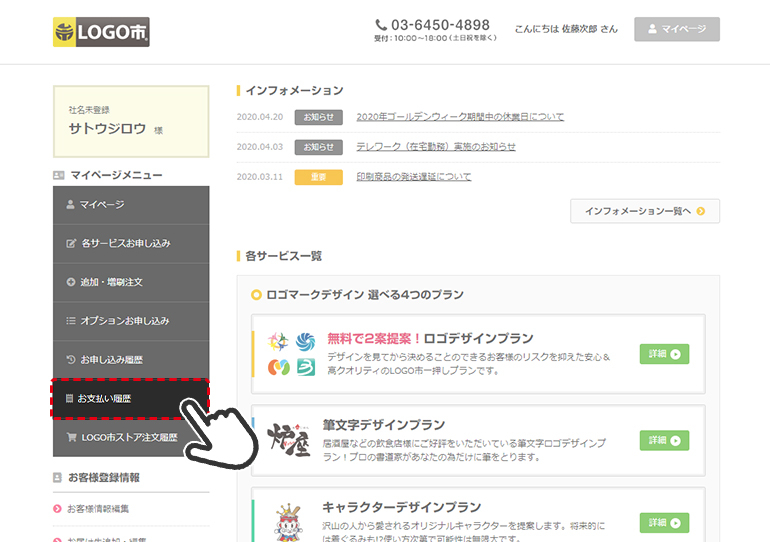This screenshot has height=542, width=770.
Task: Open お支払い履歴 menu item
Action: click(x=130, y=399)
